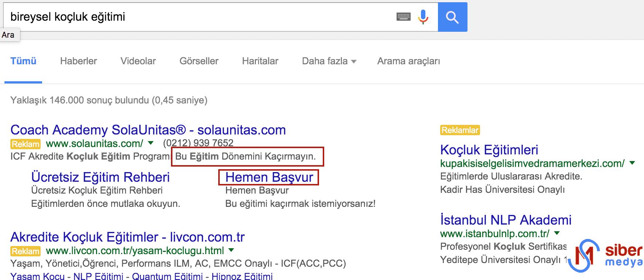Image resolution: width=644 pixels, height=280 pixels.
Task: Click Reklam badge beside solaunitas URL
Action: pos(25,144)
